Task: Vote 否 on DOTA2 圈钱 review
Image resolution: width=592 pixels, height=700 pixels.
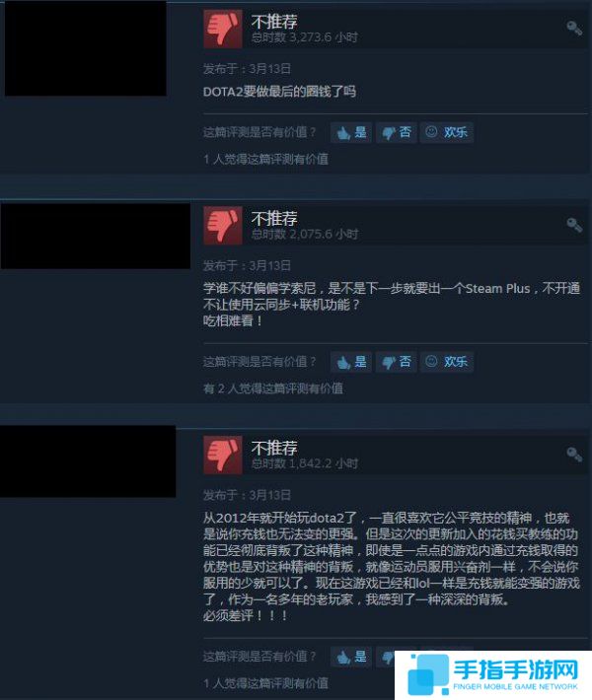Action: (x=397, y=132)
